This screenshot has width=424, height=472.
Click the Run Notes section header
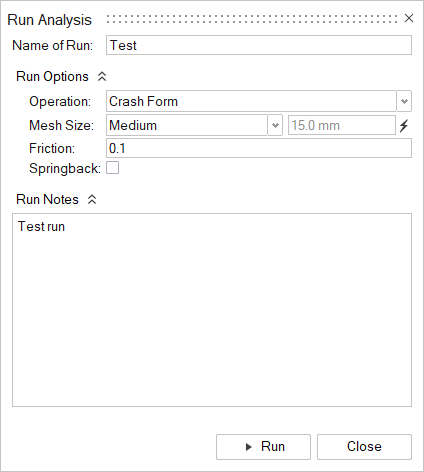click(x=47, y=200)
